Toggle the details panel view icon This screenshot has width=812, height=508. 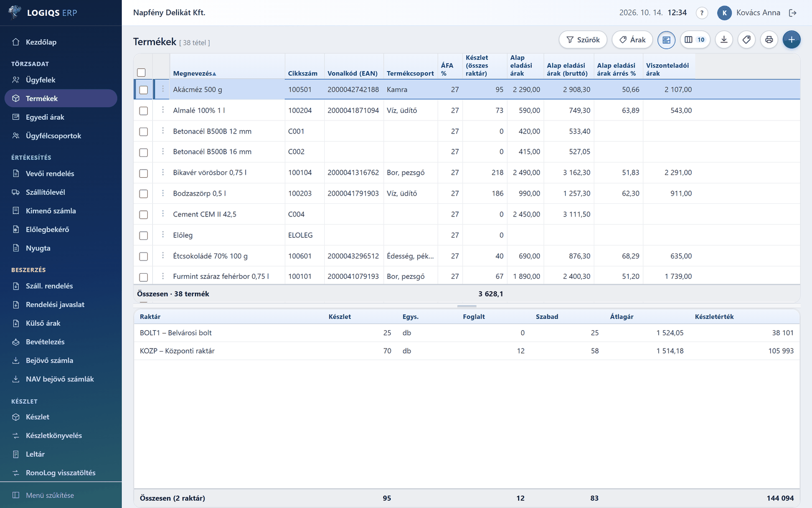[666, 40]
